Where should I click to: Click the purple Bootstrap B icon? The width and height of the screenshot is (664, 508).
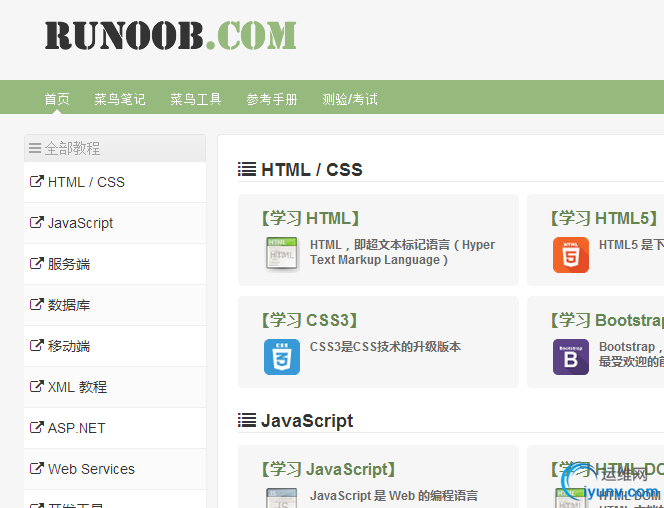coord(571,357)
